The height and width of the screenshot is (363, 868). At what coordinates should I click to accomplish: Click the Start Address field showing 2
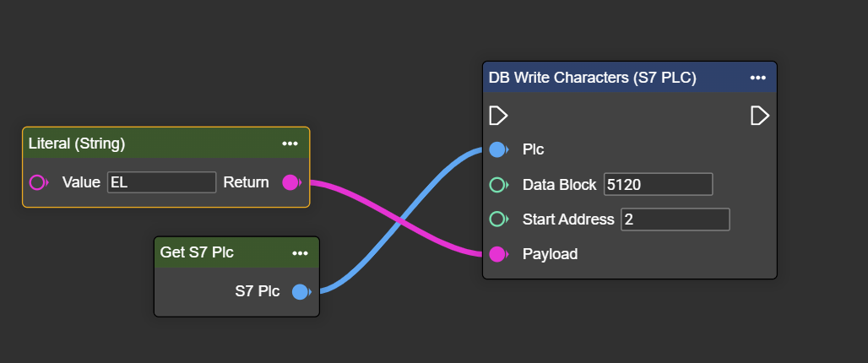pos(675,219)
